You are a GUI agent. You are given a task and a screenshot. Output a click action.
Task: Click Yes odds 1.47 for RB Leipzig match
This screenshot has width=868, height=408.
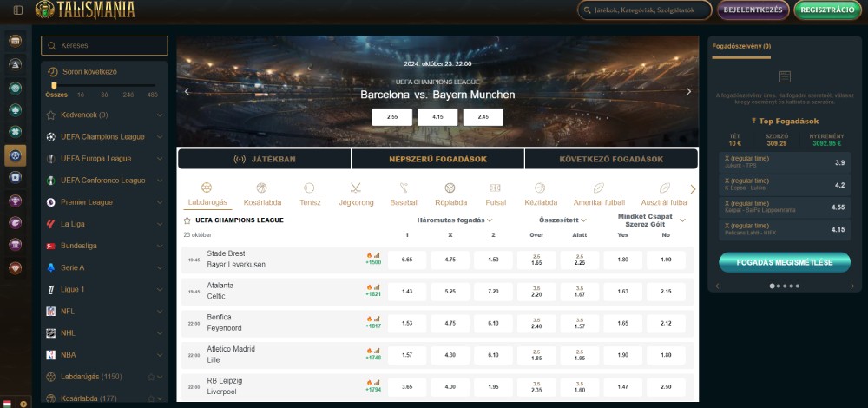click(x=622, y=387)
